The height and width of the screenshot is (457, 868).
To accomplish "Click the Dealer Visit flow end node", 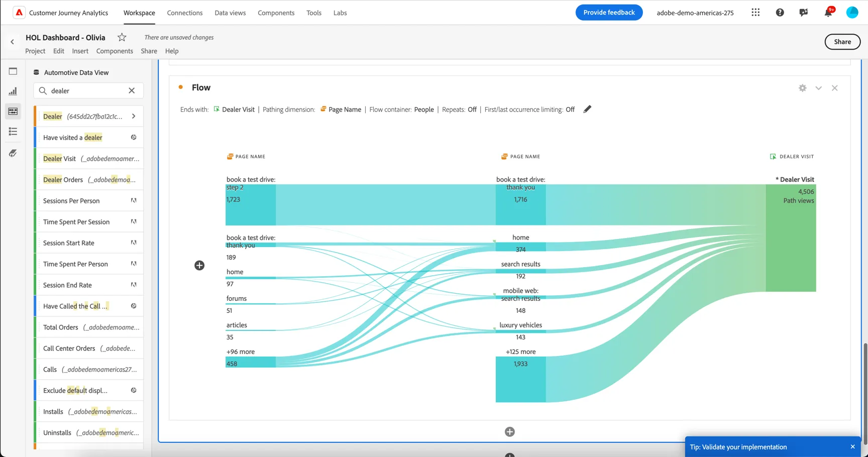I will [x=791, y=238].
